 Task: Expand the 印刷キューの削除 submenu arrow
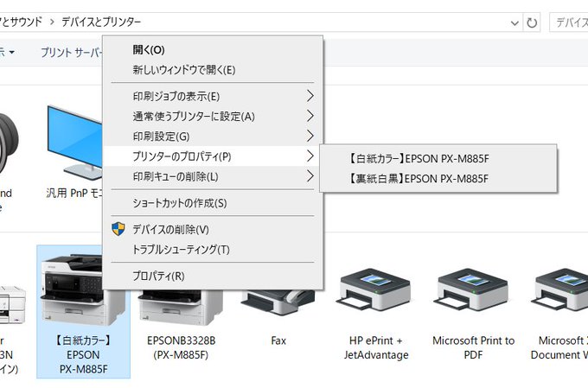tap(310, 175)
